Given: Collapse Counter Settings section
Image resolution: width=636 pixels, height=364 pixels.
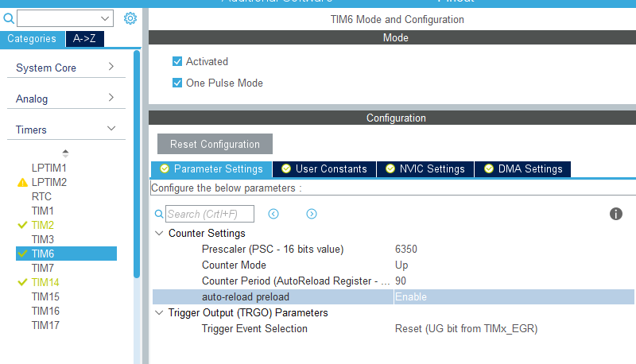Looking at the screenshot, I should [160, 233].
